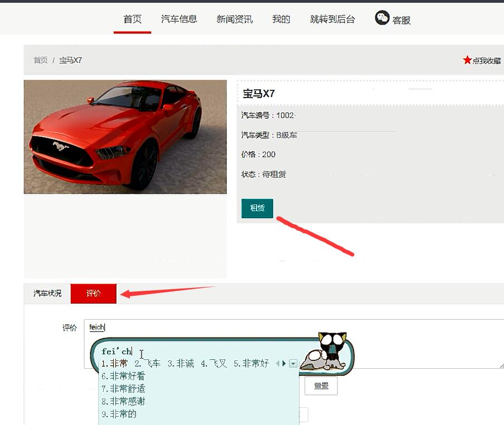Click the 首页 breadcrumb link
The height and width of the screenshot is (425, 504).
(x=41, y=60)
